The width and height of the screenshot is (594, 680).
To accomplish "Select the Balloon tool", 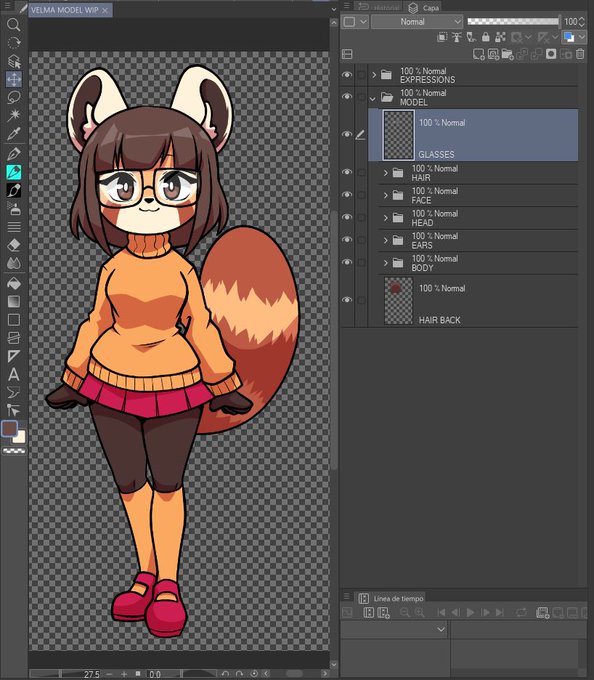I will click(x=13, y=392).
